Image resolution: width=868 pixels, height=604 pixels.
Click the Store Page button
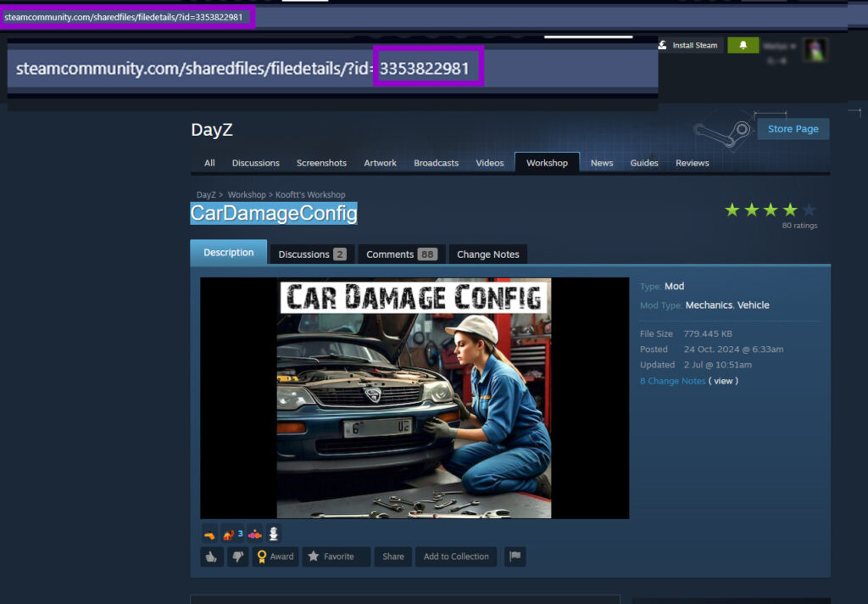(x=792, y=128)
